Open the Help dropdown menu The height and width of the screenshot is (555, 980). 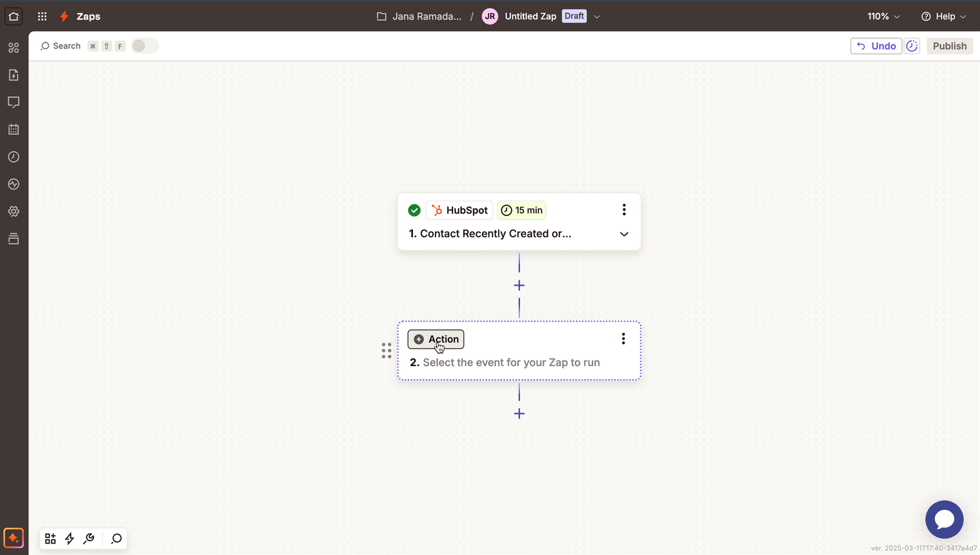click(943, 16)
